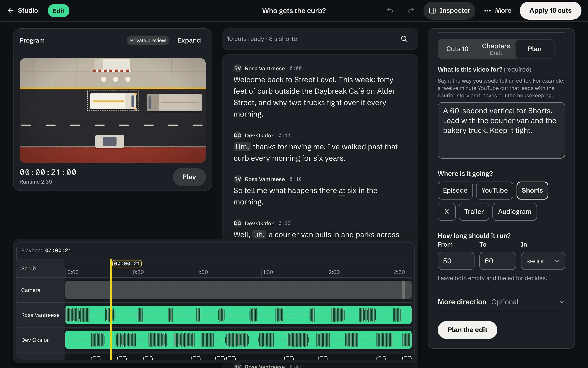
Task: Choose YouTube destination
Action: 494,191
